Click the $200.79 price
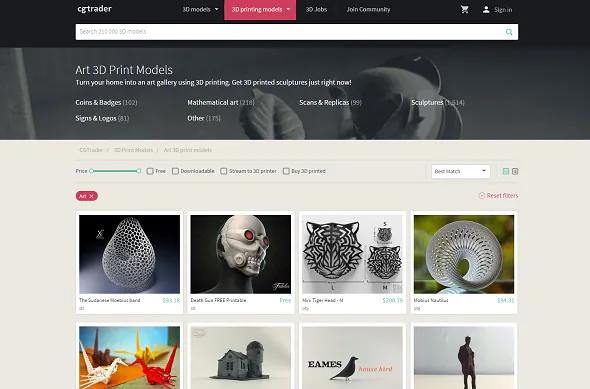Viewport: 590px width, 389px height. click(392, 301)
